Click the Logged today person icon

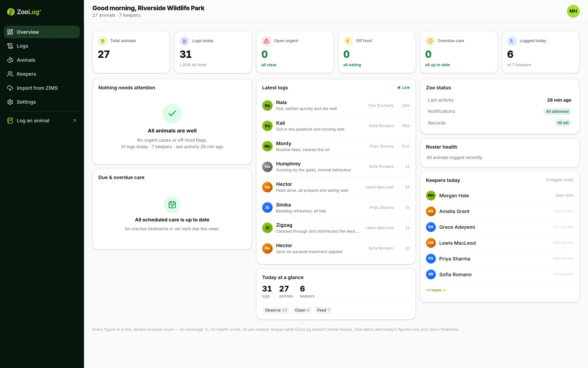point(512,41)
